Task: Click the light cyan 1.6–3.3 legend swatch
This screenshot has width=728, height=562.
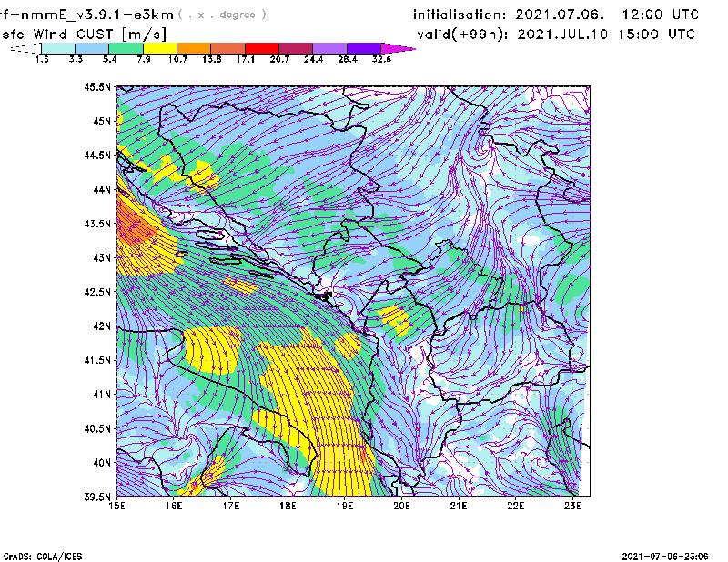Action: pos(58,48)
